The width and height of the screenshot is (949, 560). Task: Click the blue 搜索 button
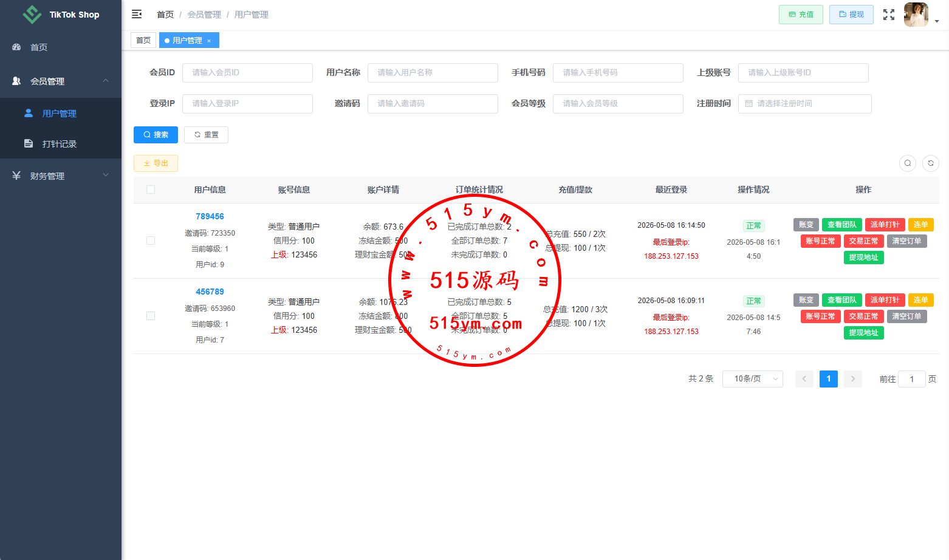(x=156, y=135)
